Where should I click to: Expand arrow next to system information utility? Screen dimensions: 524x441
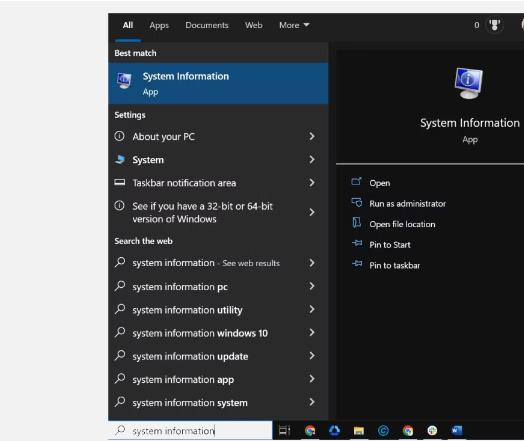pyautogui.click(x=311, y=309)
